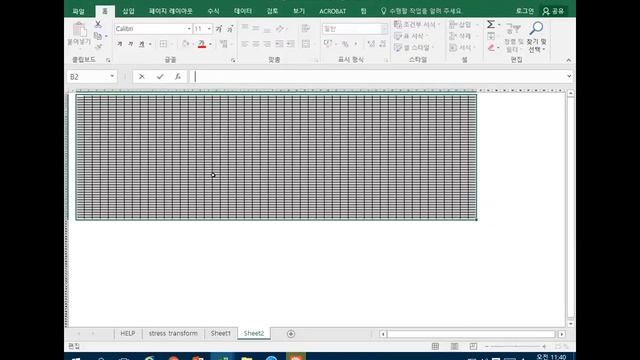The width and height of the screenshot is (640, 360).
Task: Click the Share button
Action: (x=553, y=11)
